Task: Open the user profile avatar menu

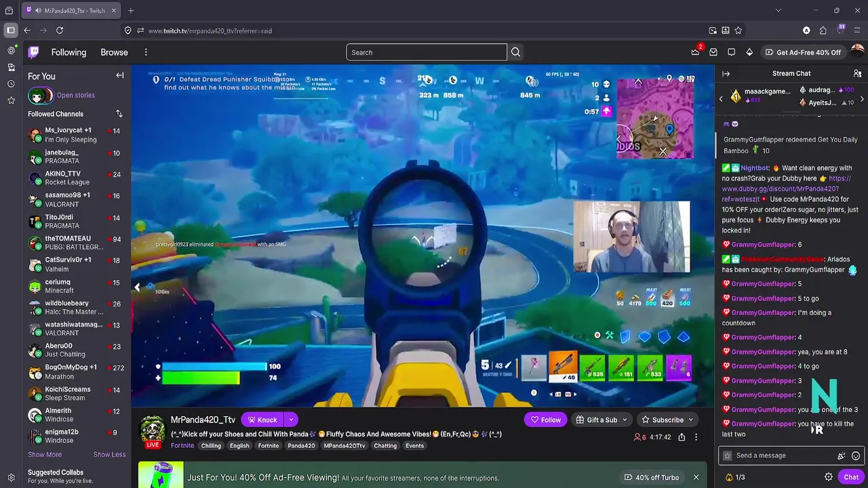Action: pyautogui.click(x=858, y=52)
